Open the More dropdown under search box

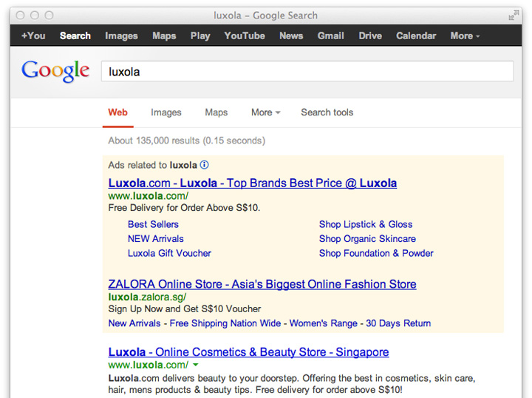click(x=265, y=112)
